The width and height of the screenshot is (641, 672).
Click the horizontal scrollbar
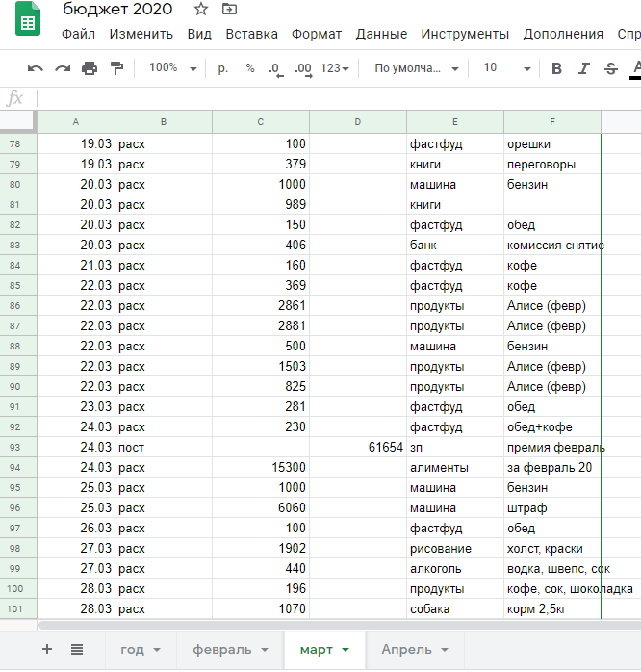pos(339,625)
